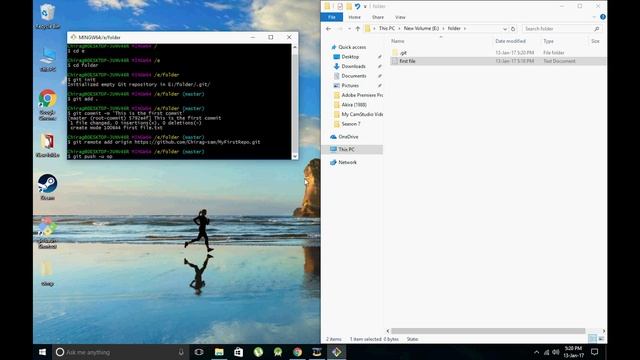Launch Google Chrome from the desktop

click(47, 104)
